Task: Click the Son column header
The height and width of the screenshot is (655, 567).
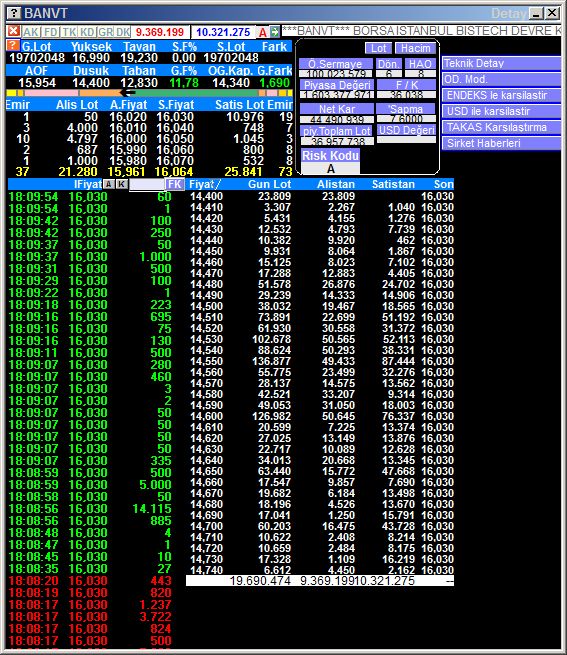Action: click(443, 184)
